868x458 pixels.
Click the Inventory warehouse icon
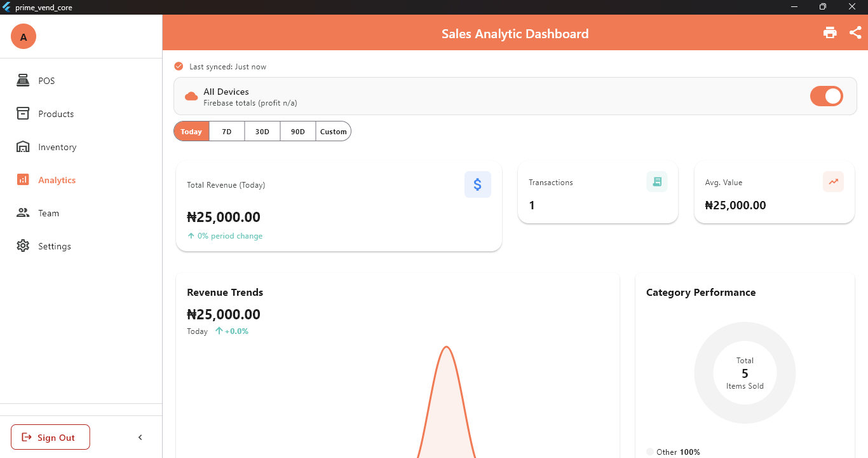tap(23, 147)
